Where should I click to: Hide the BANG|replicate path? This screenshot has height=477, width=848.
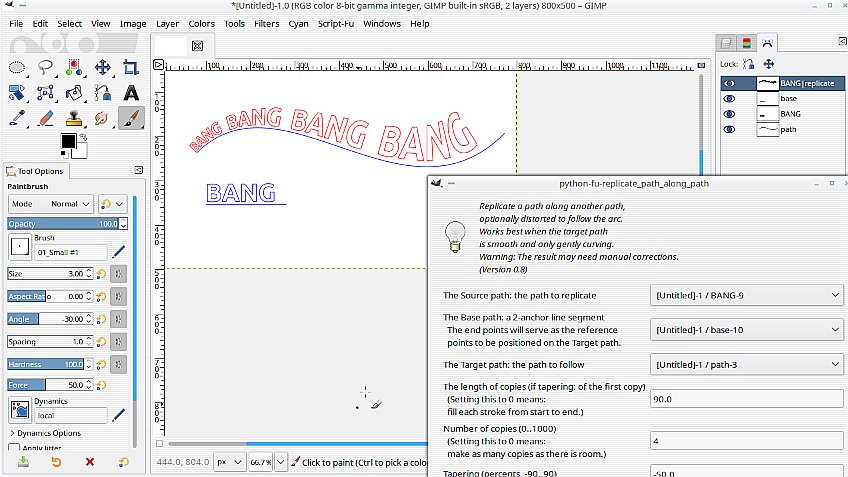[x=729, y=83]
